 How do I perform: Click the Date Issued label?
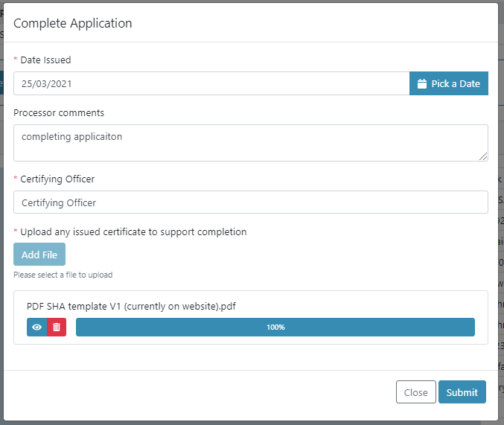point(45,60)
